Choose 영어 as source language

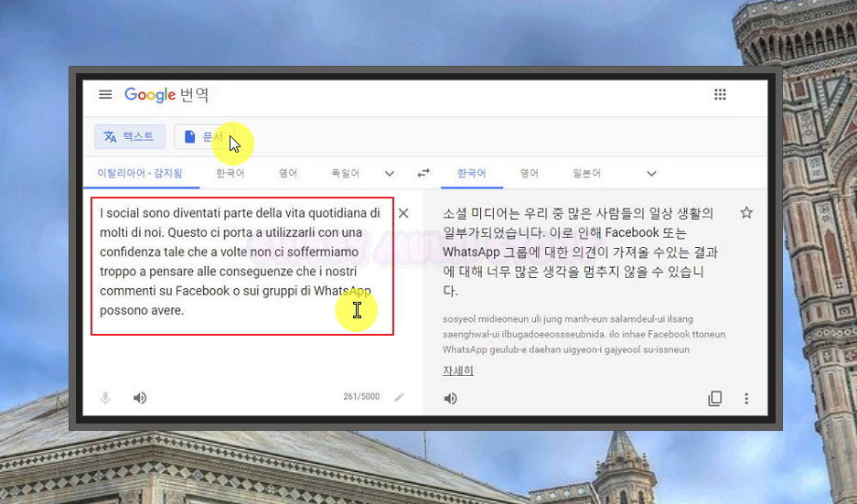(x=288, y=173)
